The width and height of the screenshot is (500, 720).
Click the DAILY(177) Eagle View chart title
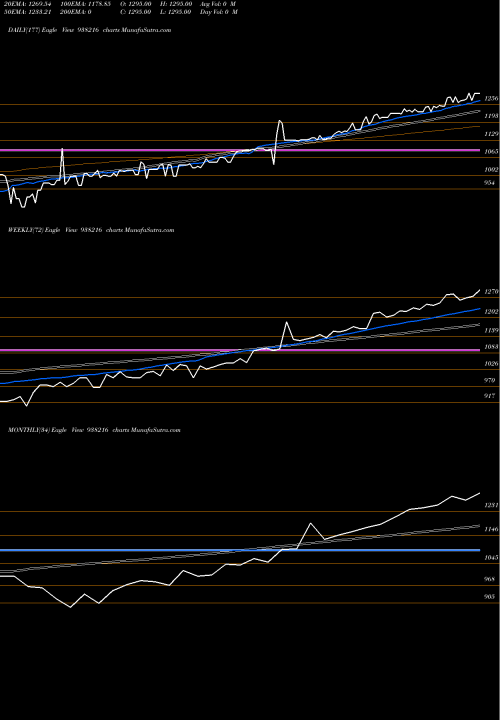pos(90,30)
